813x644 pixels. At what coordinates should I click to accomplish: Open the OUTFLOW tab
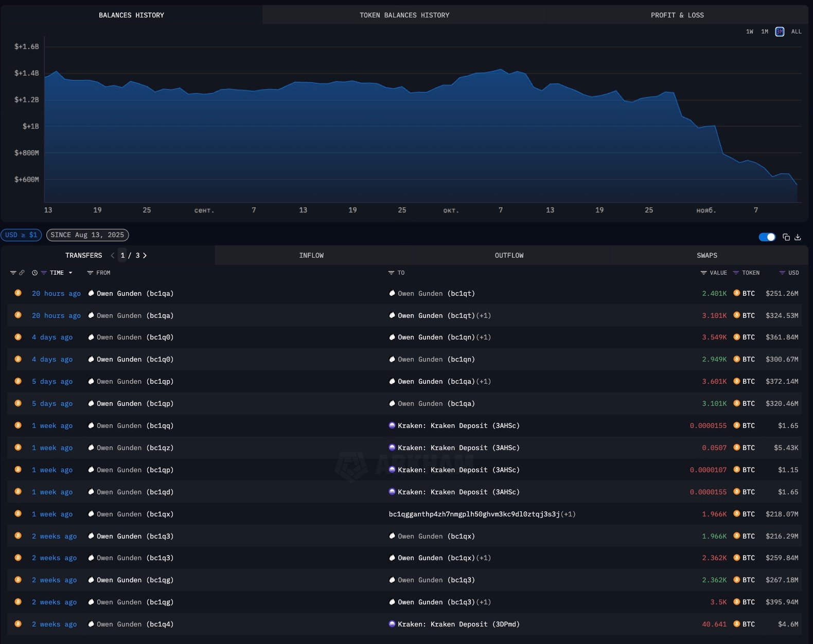pos(509,256)
